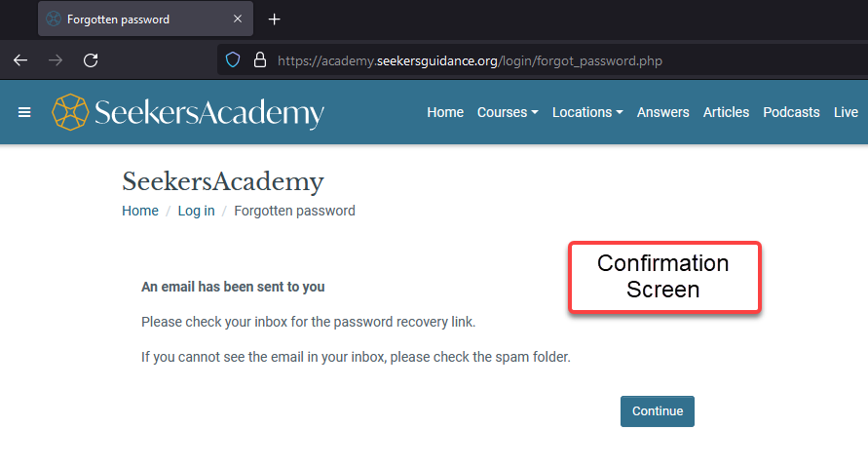Click the Home breadcrumb link
Screen dimensions: 868x467
(140, 211)
